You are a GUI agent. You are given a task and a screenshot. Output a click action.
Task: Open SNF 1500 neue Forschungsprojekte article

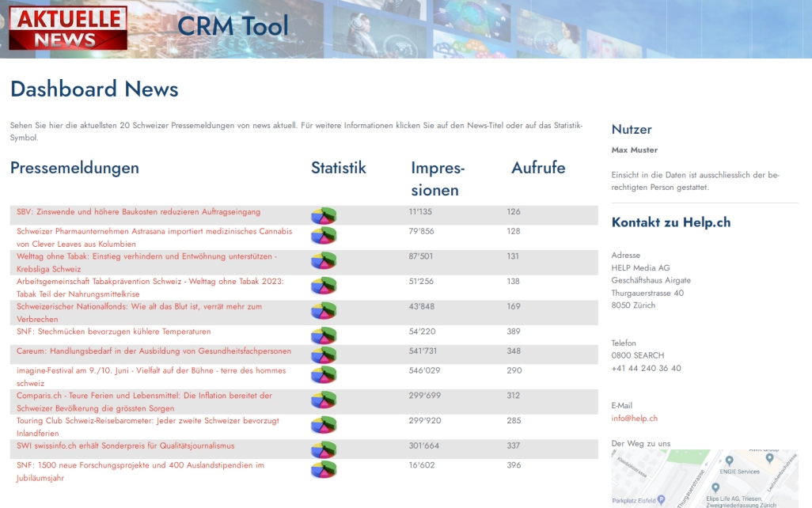[x=140, y=472]
